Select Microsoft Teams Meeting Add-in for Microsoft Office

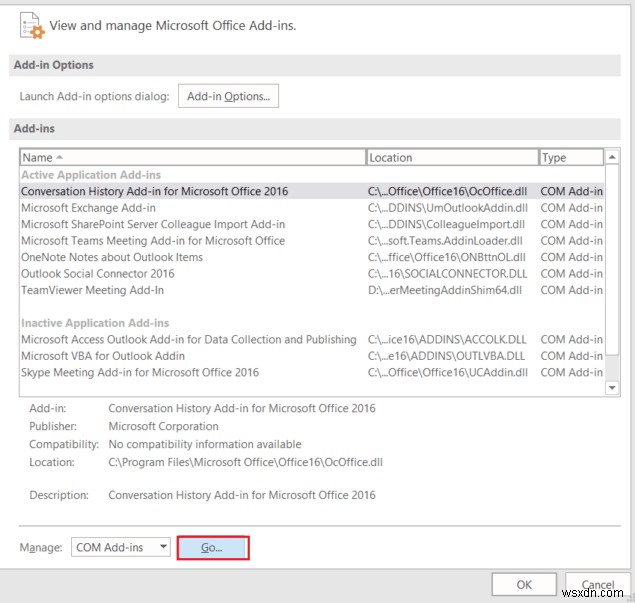point(312,241)
